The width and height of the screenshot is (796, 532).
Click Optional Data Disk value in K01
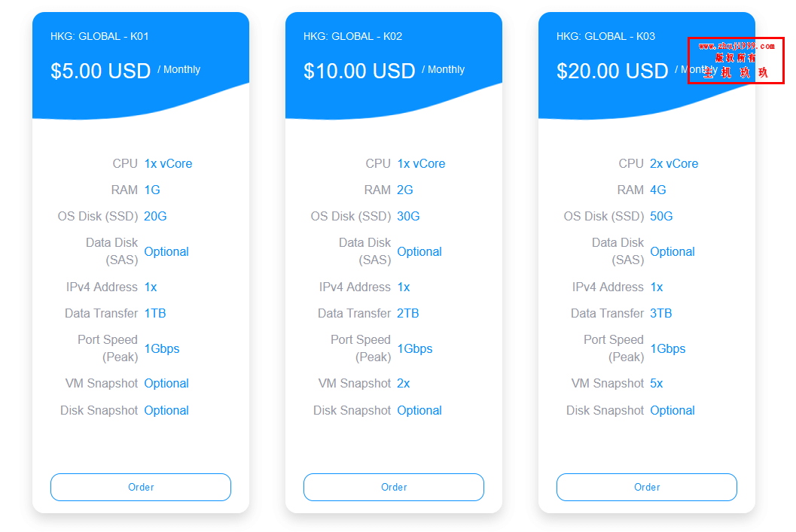[166, 251]
